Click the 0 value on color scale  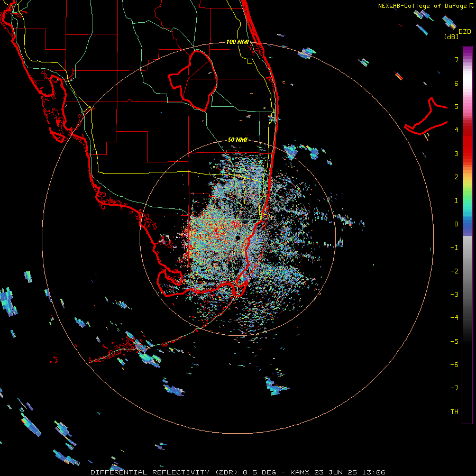pyautogui.click(x=456, y=224)
